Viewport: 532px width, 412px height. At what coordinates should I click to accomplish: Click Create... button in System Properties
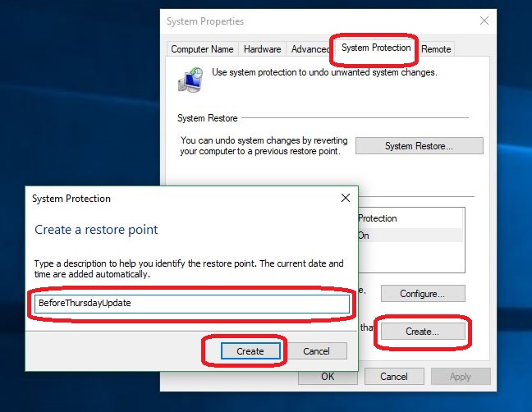pyautogui.click(x=422, y=332)
